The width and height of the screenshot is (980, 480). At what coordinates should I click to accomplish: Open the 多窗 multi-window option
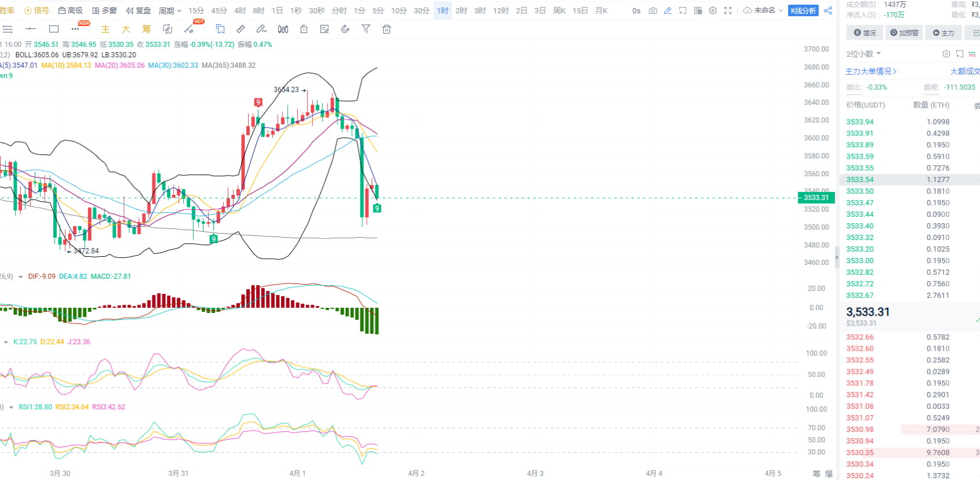pyautogui.click(x=104, y=10)
